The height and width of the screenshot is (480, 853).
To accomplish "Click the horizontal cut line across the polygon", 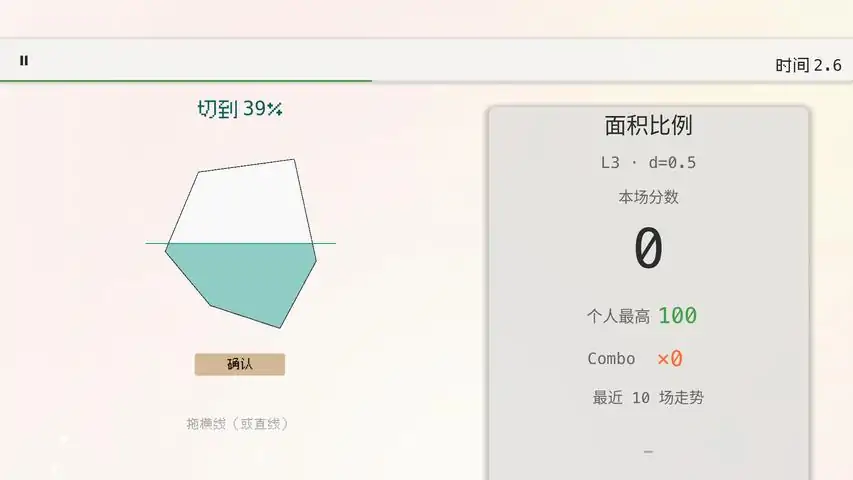I will tap(240, 243).
